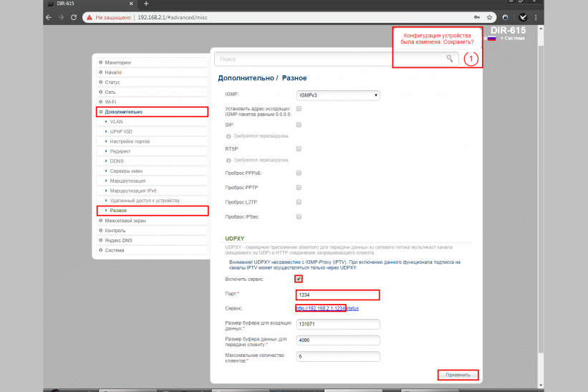This screenshot has width=588, height=392.
Task: Tick the 'Проброс PPPoE' checkbox
Action: click(299, 173)
